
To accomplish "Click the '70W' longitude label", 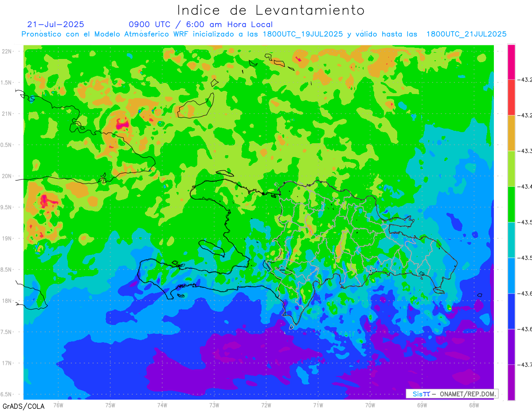I will [370, 405].
